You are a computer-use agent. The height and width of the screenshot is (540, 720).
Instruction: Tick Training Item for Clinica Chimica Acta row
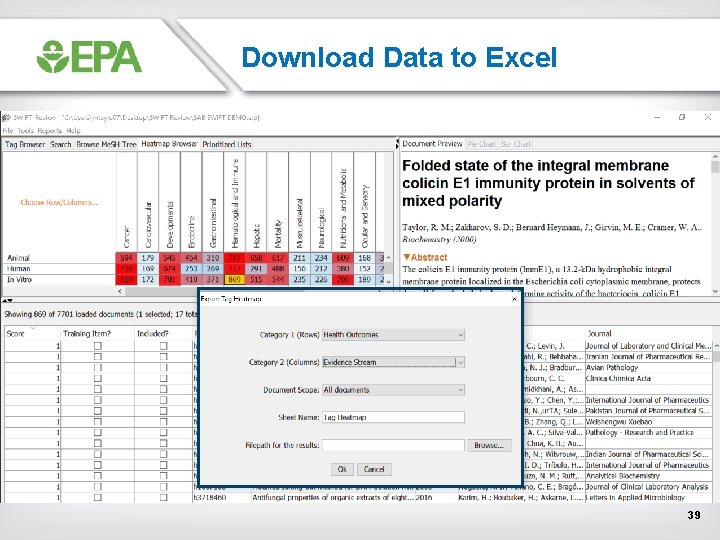[x=97, y=378]
